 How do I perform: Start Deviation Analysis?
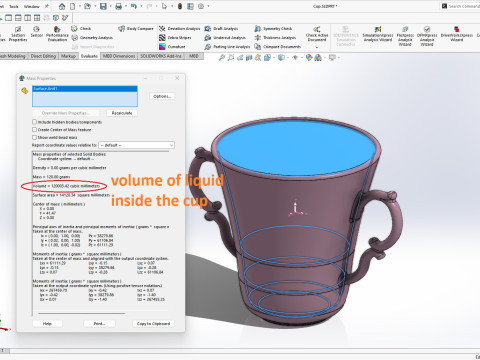click(179, 29)
